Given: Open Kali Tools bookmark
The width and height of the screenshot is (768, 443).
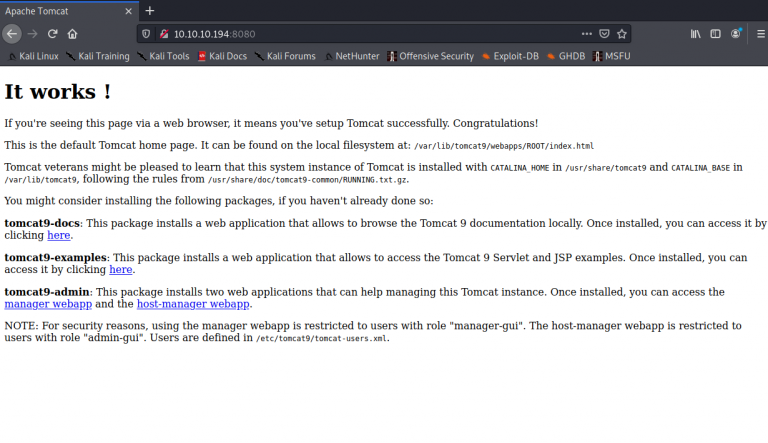Looking at the screenshot, I should (164, 56).
